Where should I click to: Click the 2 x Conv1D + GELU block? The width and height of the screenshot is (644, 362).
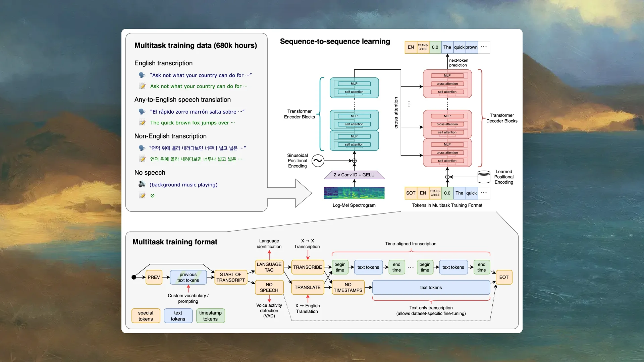(x=354, y=175)
